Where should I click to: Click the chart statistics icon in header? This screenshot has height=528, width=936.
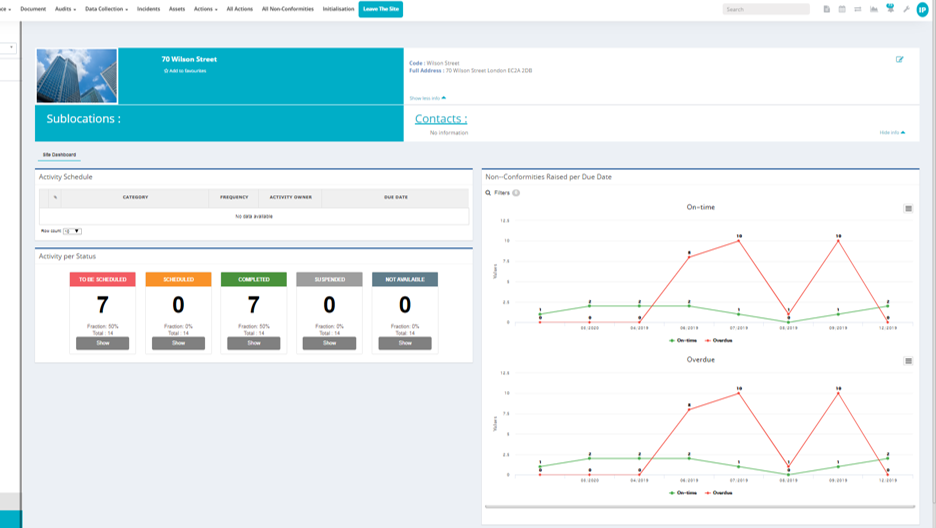(x=874, y=9)
